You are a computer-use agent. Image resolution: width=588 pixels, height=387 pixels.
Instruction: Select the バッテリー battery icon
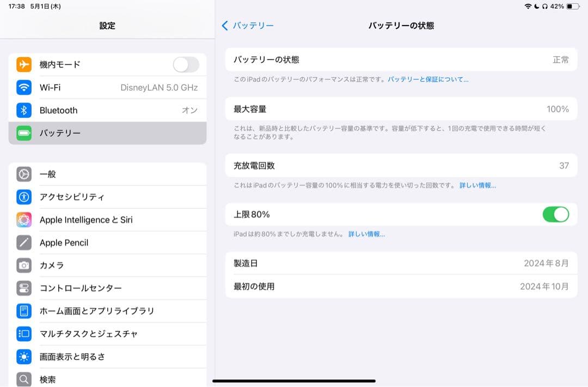tap(24, 133)
